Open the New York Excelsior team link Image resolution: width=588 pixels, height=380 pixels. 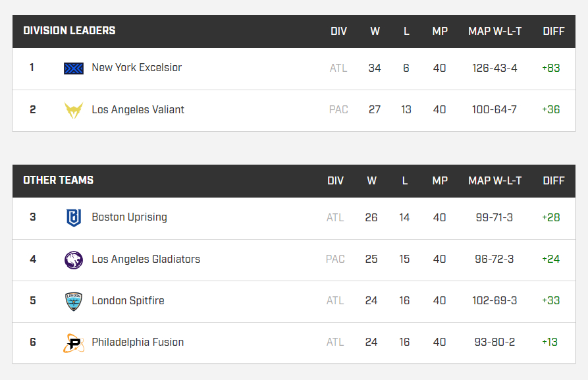click(x=136, y=68)
